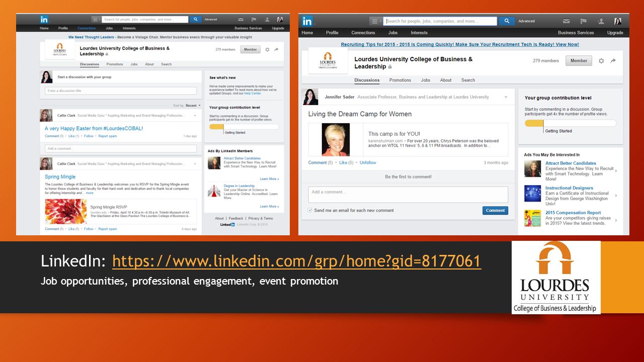The image size is (644, 362).
Task: Open the 'Sort by: Recent' dropdown
Action: click(x=187, y=106)
